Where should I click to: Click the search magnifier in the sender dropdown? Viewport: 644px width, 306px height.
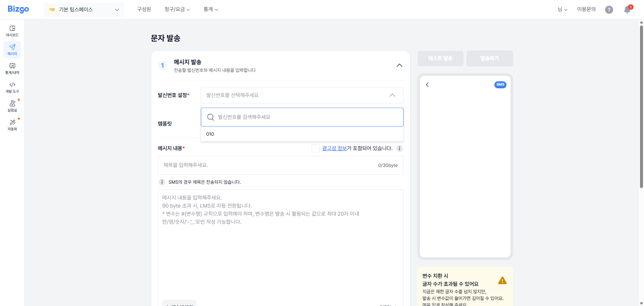click(x=210, y=117)
